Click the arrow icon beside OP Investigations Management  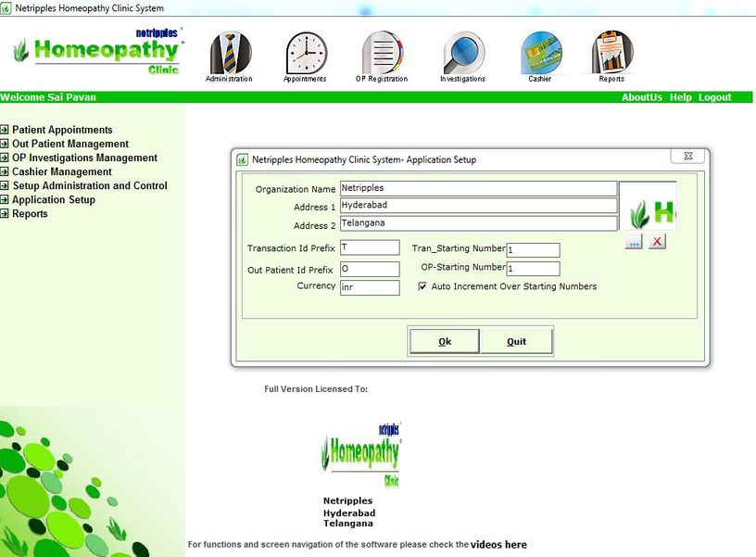click(5, 158)
